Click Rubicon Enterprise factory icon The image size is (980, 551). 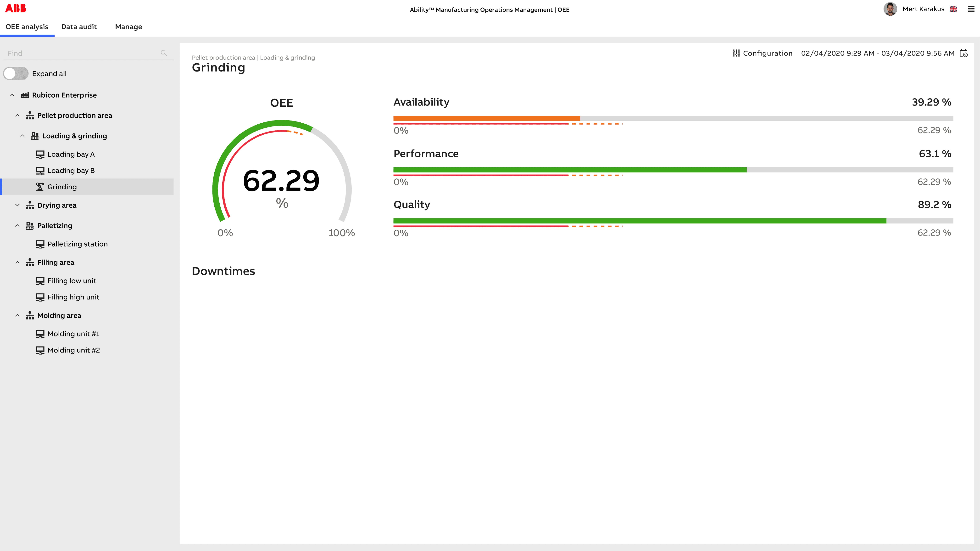point(25,95)
